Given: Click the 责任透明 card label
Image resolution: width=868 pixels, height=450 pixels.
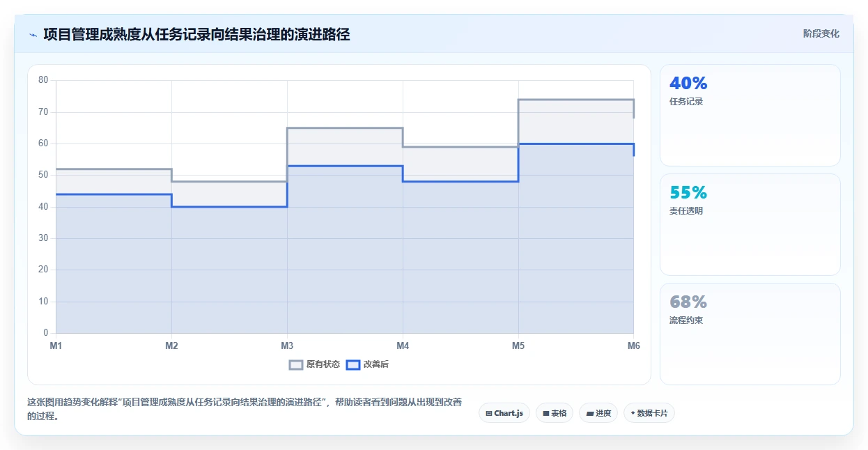Looking at the screenshot, I should [x=686, y=211].
